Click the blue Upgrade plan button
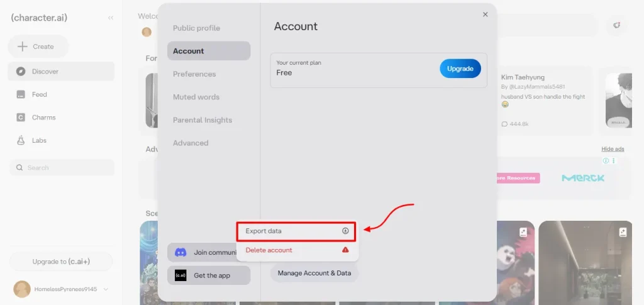 460,69
